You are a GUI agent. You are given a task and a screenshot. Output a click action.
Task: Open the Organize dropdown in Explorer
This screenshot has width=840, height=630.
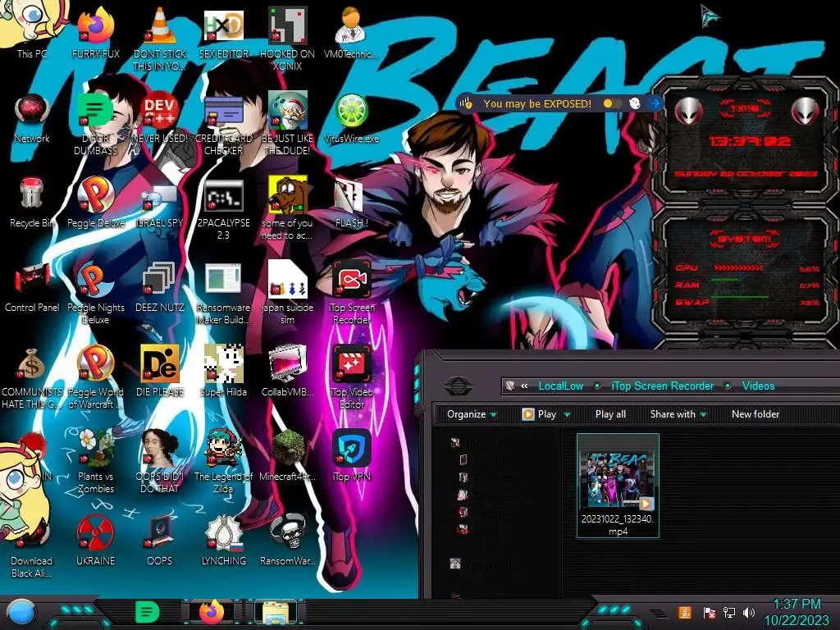pyautogui.click(x=472, y=414)
